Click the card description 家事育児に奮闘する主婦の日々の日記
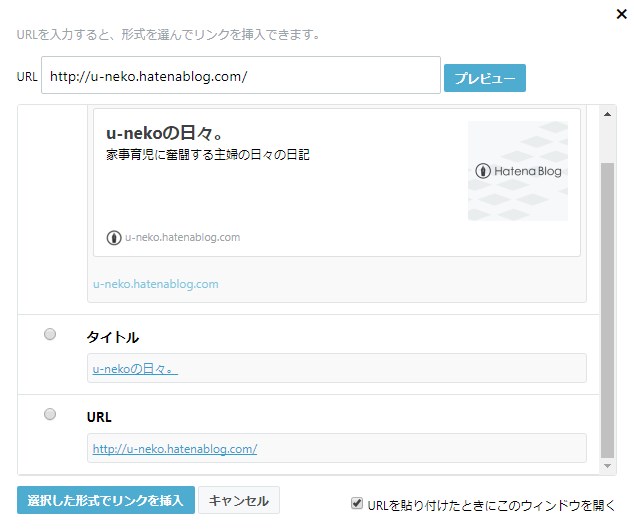Image resolution: width=634 pixels, height=532 pixels. (208, 154)
